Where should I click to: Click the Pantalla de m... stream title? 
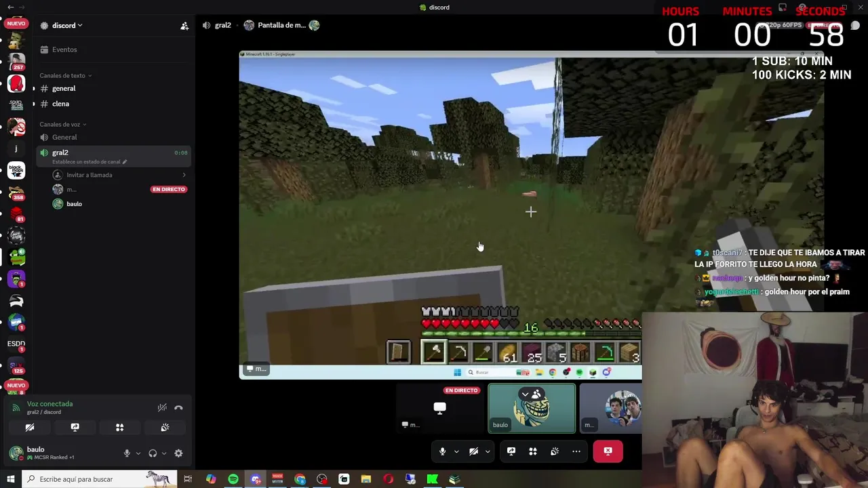281,25
